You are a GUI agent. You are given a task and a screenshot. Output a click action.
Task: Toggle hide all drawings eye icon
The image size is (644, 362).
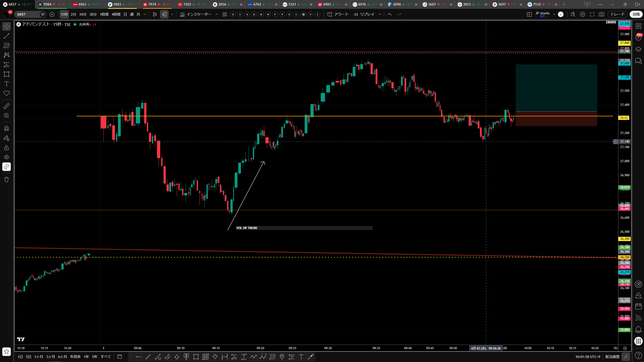coord(7,157)
